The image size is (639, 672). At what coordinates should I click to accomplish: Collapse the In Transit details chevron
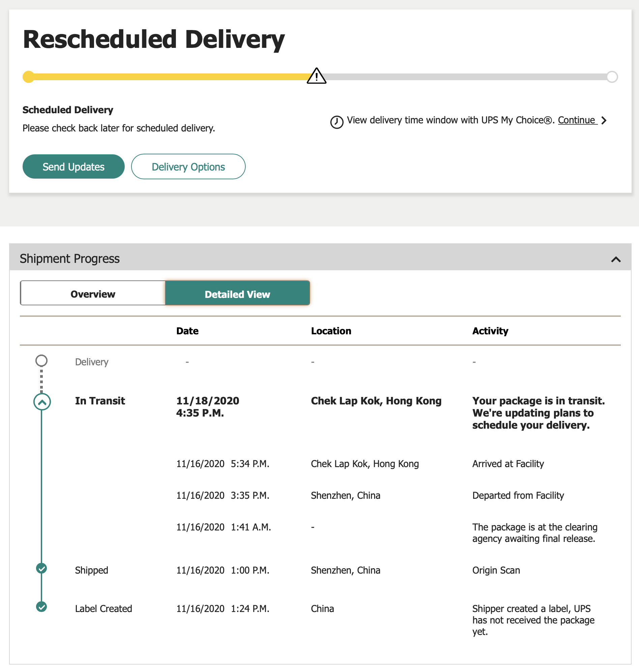point(42,402)
